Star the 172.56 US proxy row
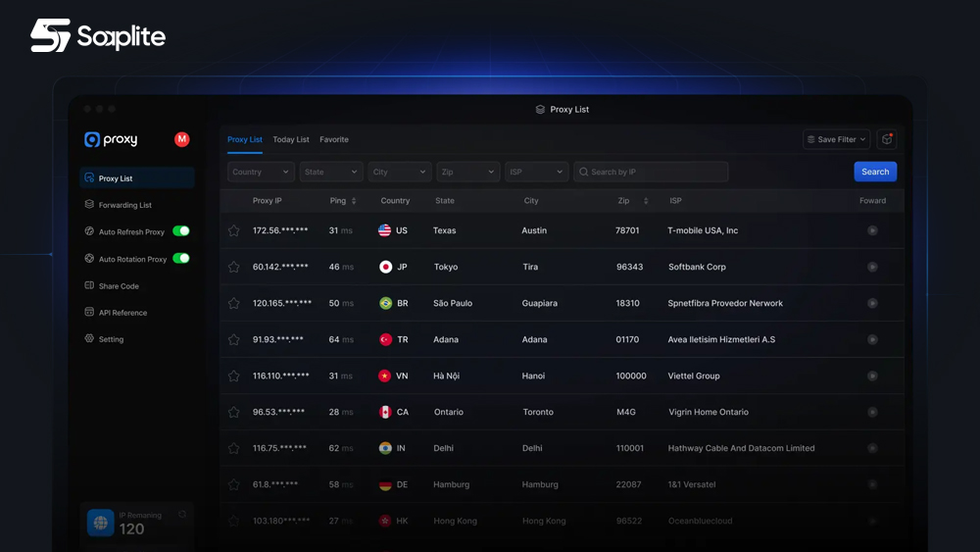This screenshot has width=980, height=552. click(x=233, y=231)
